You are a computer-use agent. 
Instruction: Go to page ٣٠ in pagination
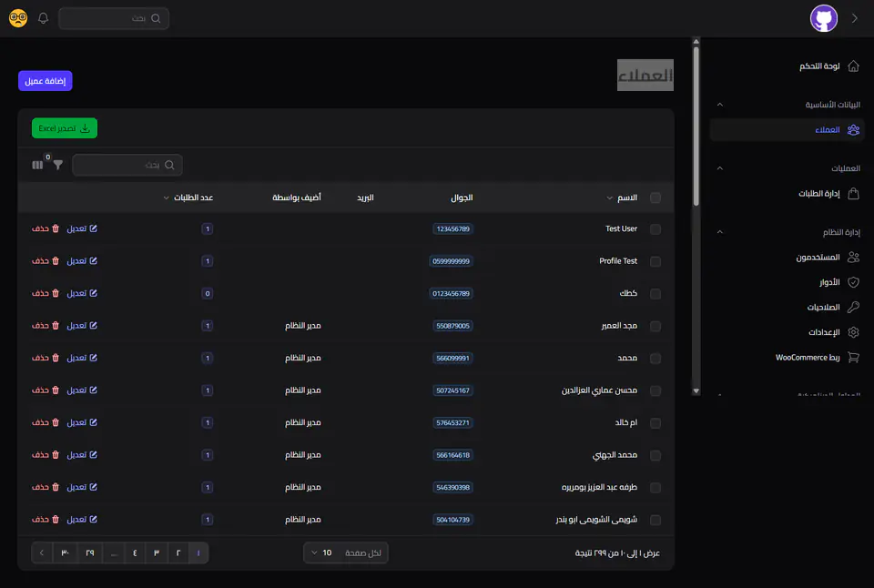(x=66, y=553)
